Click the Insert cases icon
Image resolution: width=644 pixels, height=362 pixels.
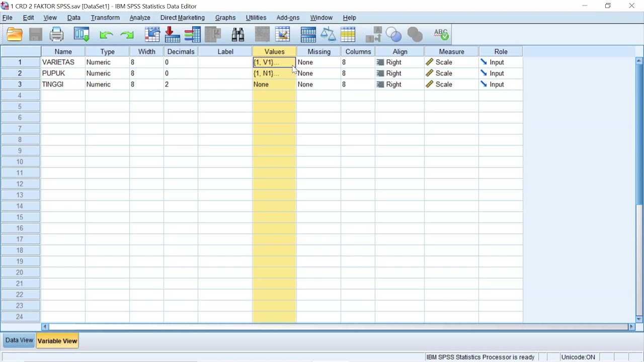point(263,35)
